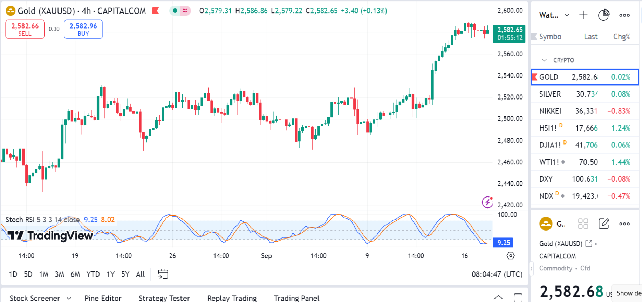Click the red flag next to chart title
644x302 pixels.
click(x=156, y=11)
